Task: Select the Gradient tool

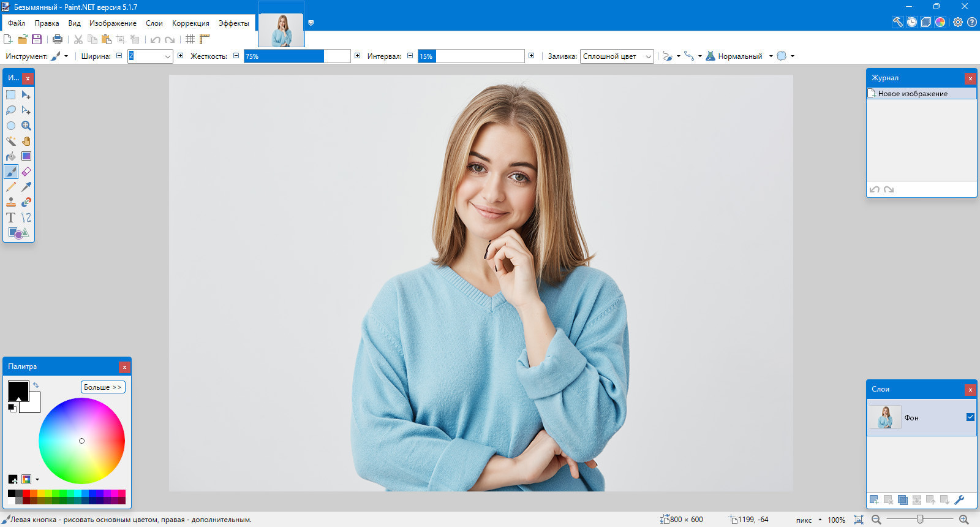Action: pyautogui.click(x=26, y=156)
